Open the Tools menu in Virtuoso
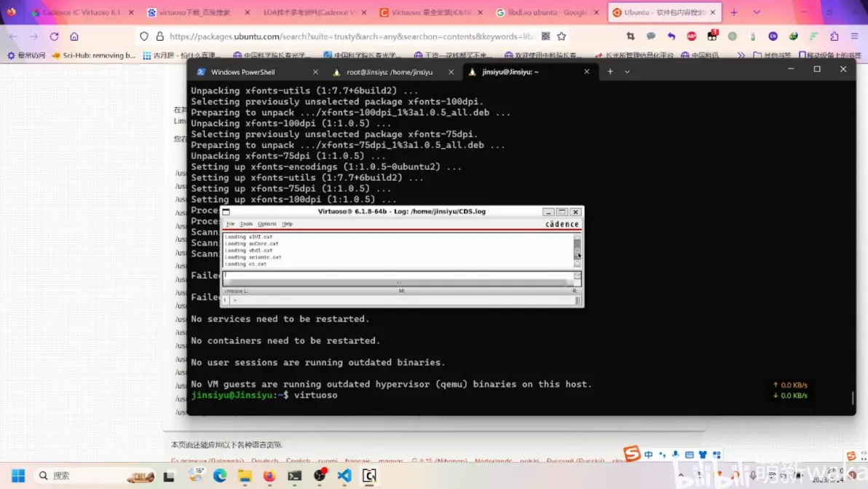This screenshot has height=489, width=868. [x=246, y=224]
